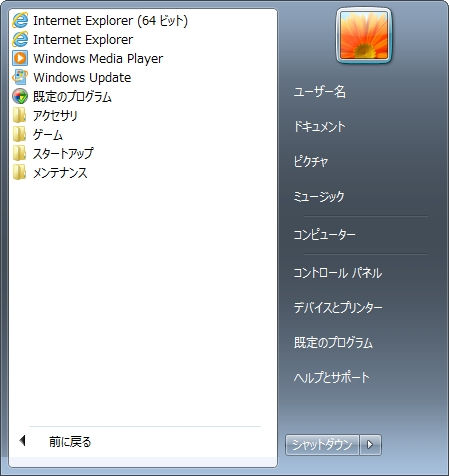This screenshot has height=476, width=449.
Task: Open コントロール パネル
Action: pyautogui.click(x=337, y=273)
